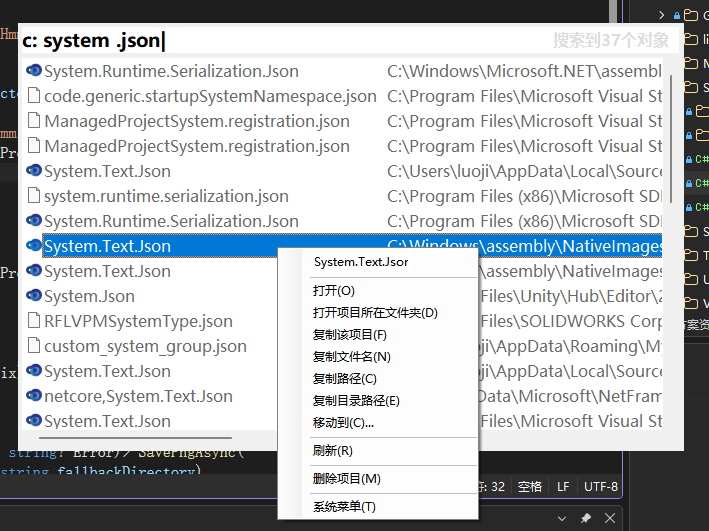Click assembly icon beside System.Json result

(x=34, y=295)
